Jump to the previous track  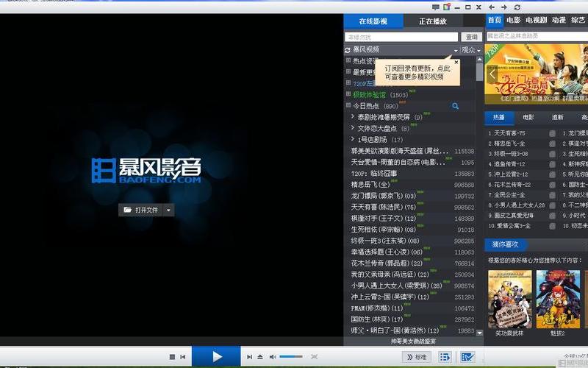point(182,357)
